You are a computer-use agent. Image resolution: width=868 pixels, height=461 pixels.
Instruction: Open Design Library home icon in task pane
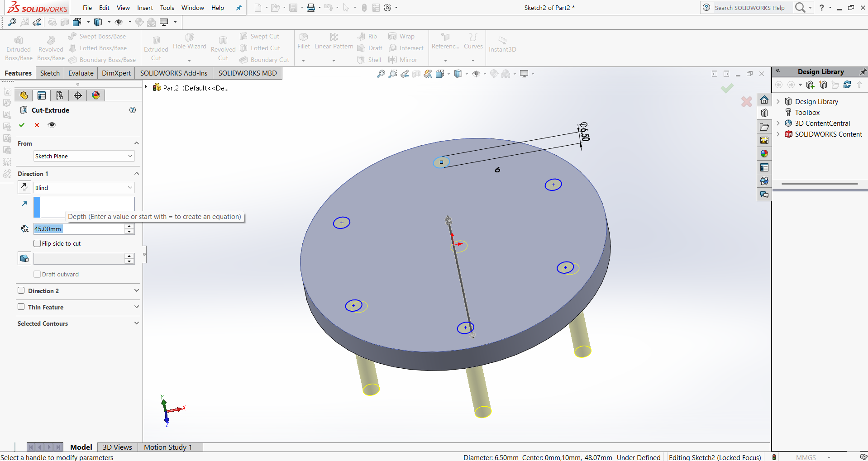tap(764, 100)
